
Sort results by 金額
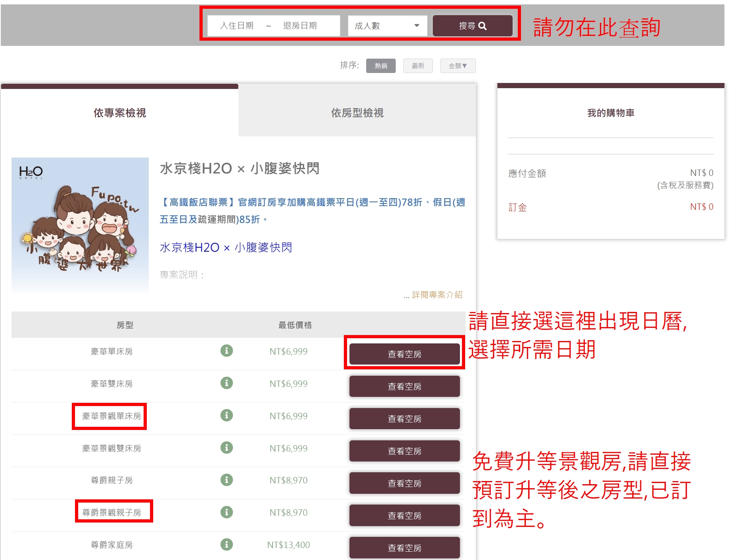click(458, 66)
